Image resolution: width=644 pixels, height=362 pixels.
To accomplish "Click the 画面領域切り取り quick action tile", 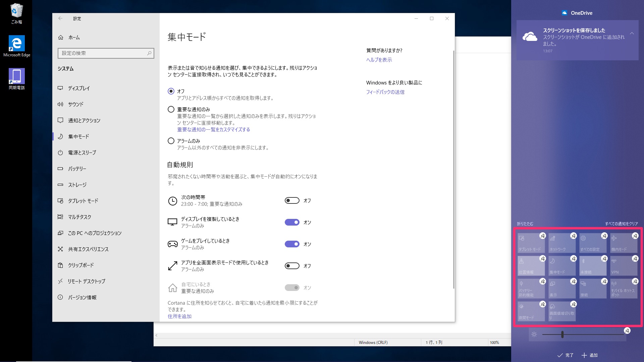I will pos(562,311).
